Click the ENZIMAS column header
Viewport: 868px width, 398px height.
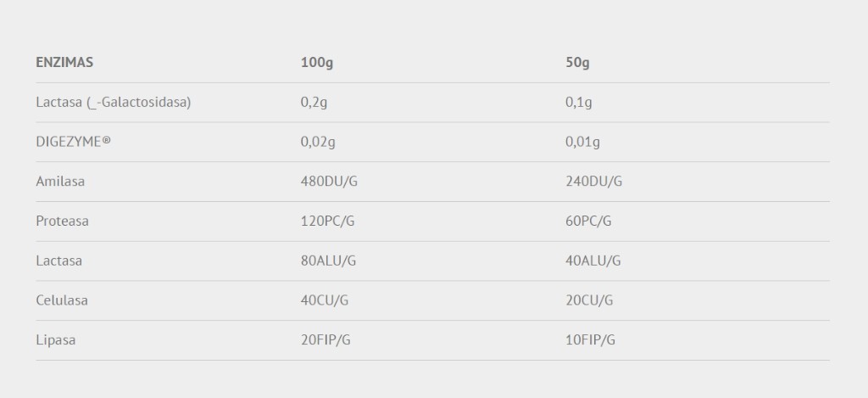64,62
